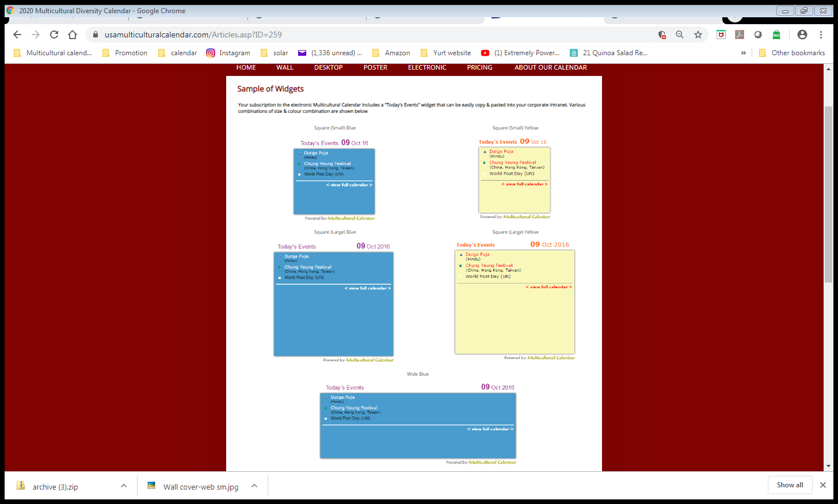Click the Show all downloads button
The image size is (838, 504).
[x=790, y=485]
